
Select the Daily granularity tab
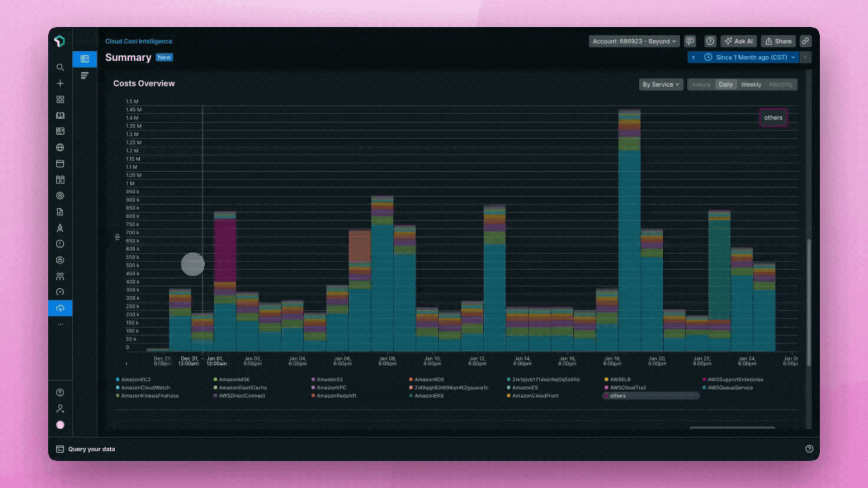pos(726,84)
